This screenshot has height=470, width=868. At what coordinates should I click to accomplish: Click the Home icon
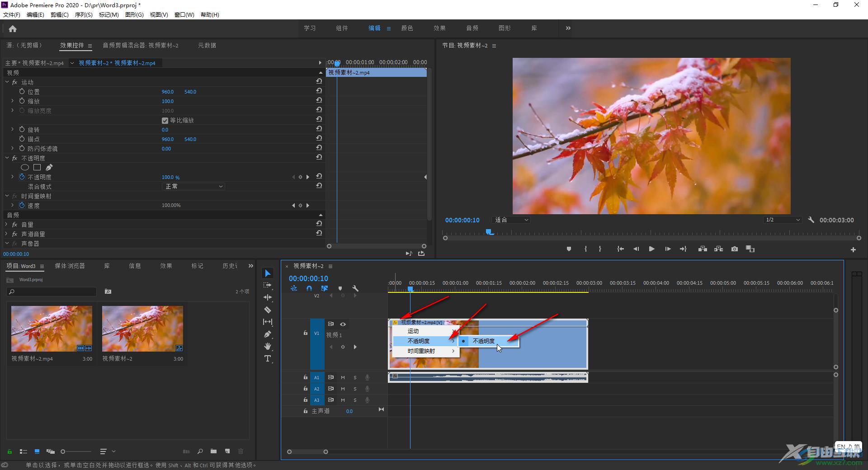pos(13,29)
